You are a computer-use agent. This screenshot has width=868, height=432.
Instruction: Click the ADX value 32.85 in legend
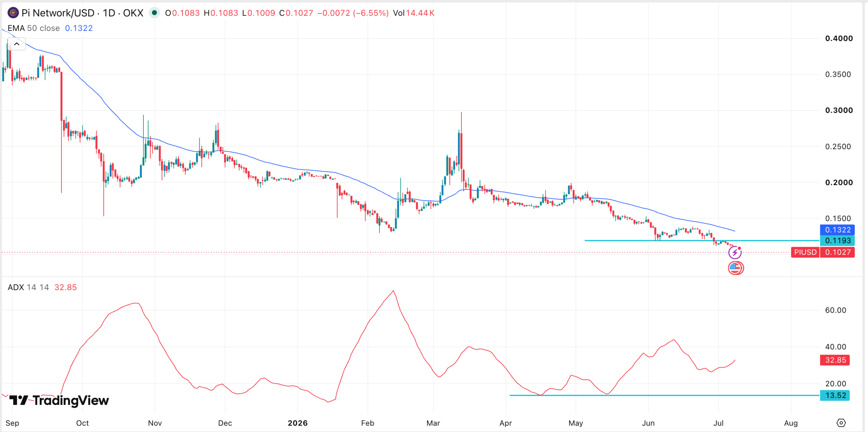tap(65, 287)
